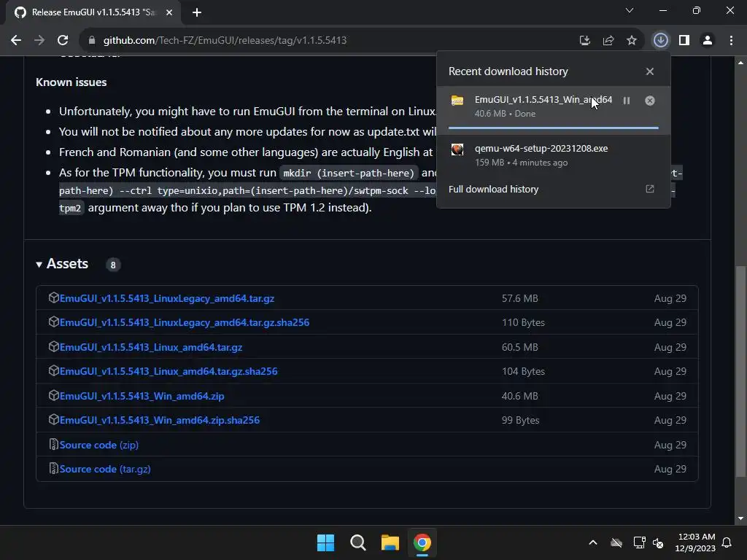The height and width of the screenshot is (560, 747).
Task: Open the EmuGUI_v1.1.5.5413_Win_amd64 download folder icon
Action: [x=457, y=100]
